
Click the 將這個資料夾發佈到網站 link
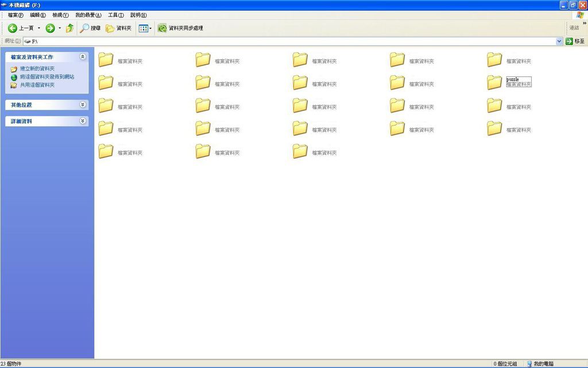(47, 77)
